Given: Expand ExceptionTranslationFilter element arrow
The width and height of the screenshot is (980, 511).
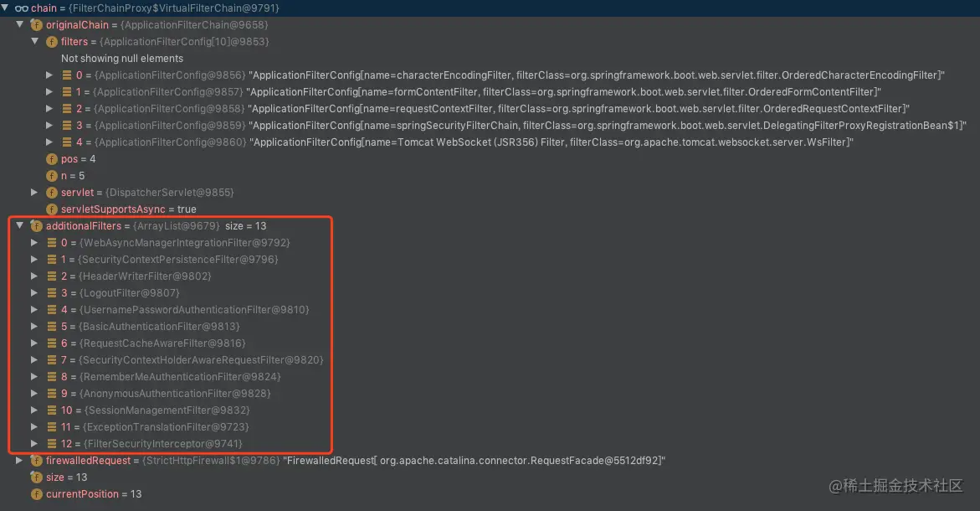Looking at the screenshot, I should click(x=35, y=426).
